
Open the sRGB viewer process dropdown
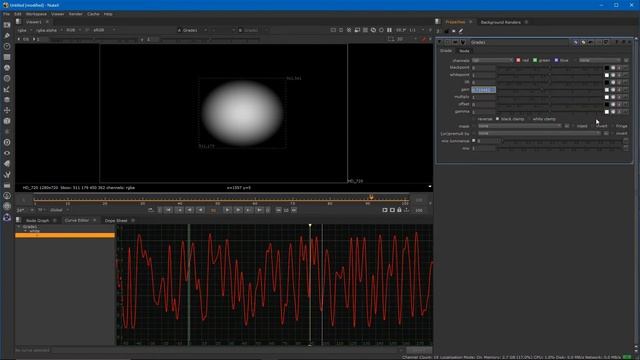point(104,30)
